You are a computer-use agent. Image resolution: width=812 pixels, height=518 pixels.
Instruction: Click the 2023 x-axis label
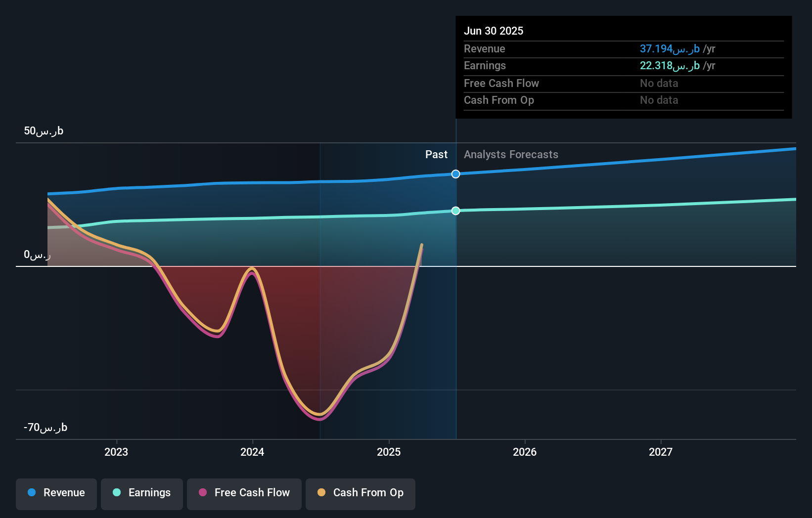[116, 452]
